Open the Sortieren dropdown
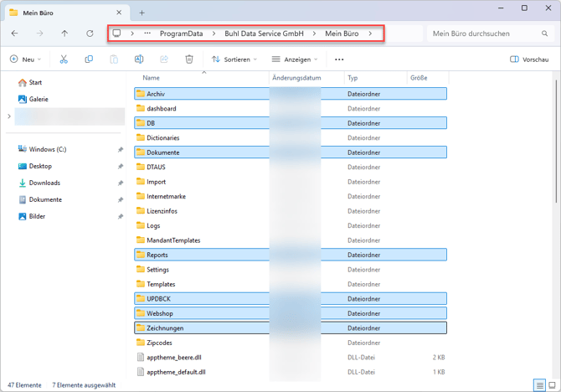 coord(234,59)
